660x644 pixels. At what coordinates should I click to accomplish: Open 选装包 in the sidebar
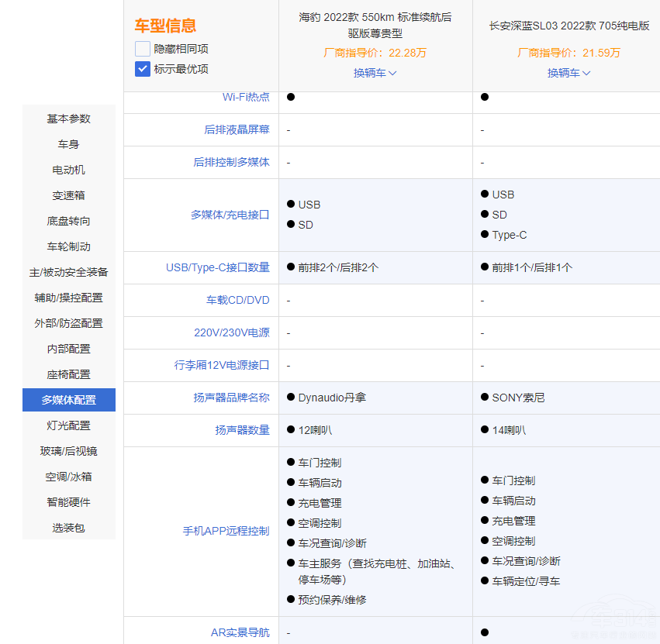click(x=69, y=528)
